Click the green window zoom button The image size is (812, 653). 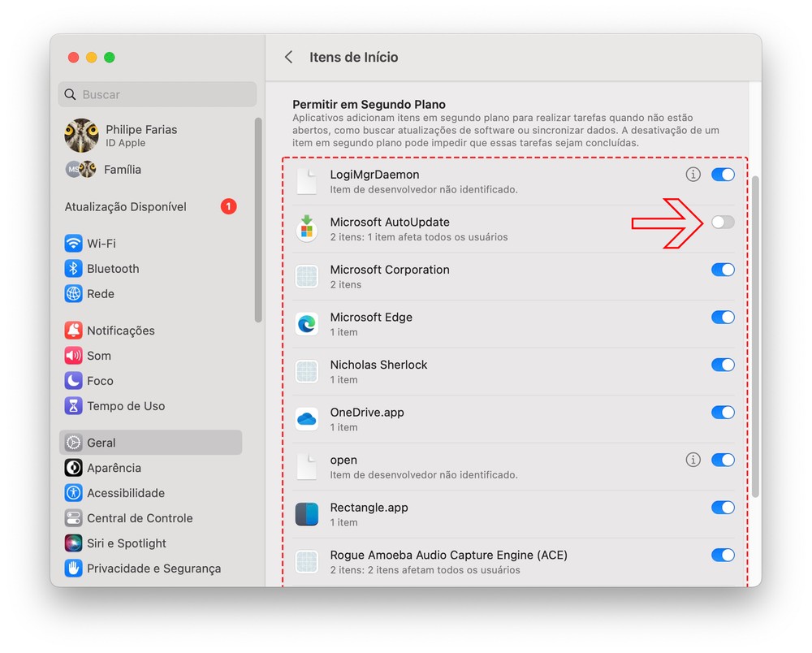110,57
